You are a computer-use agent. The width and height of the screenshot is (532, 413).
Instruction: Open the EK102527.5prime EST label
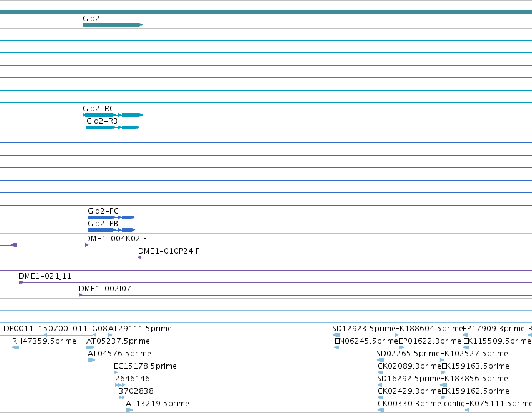(x=474, y=354)
